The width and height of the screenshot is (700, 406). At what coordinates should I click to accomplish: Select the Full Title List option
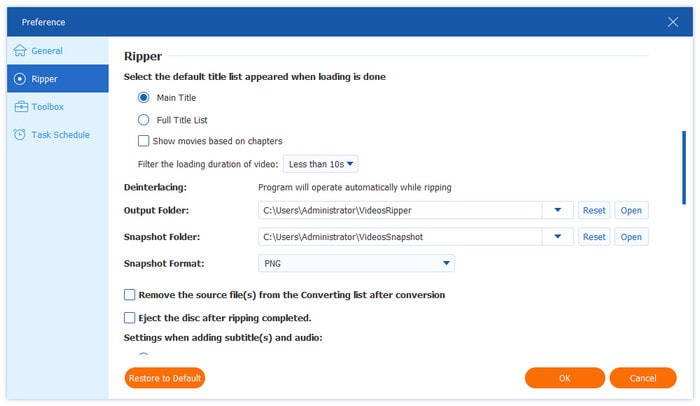[144, 120]
